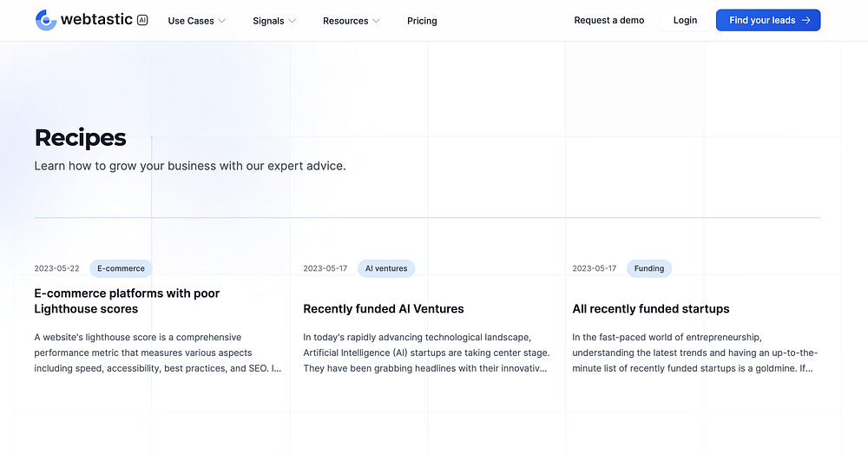Click Request a demo link

608,20
